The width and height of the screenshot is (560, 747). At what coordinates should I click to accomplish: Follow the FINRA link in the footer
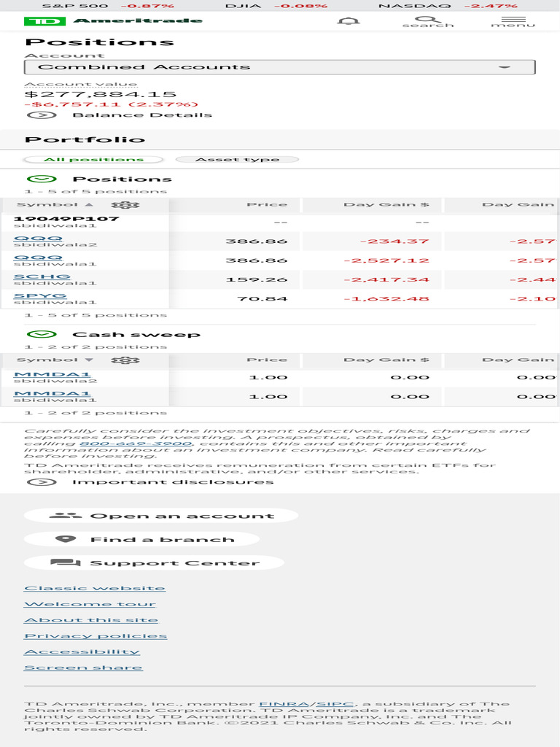(x=285, y=704)
